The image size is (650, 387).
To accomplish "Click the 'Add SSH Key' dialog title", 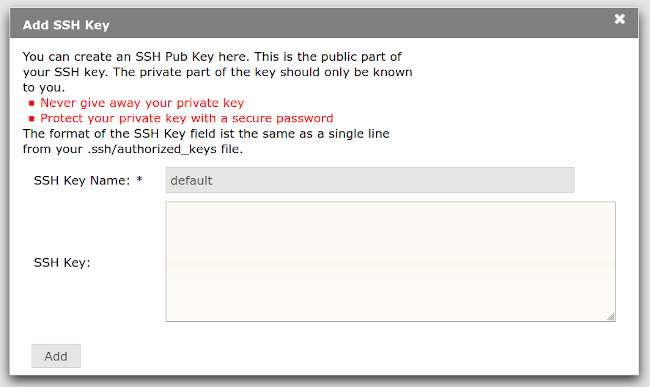I will (66, 25).
